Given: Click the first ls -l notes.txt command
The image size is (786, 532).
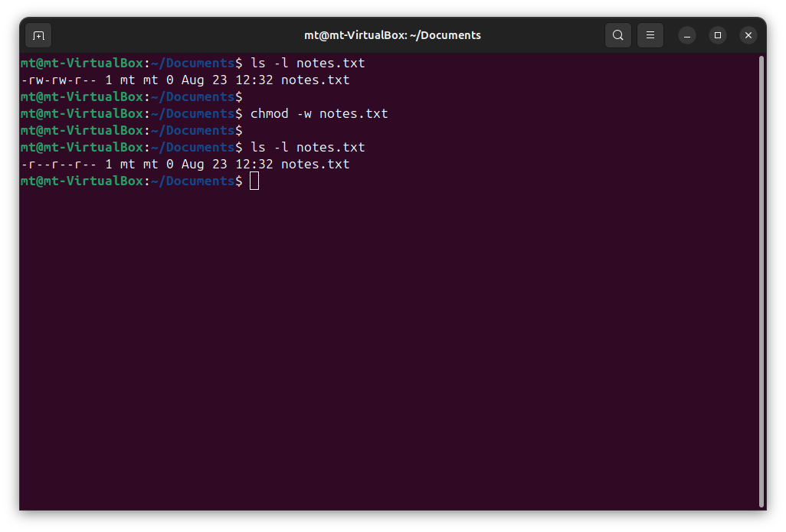Looking at the screenshot, I should coord(307,63).
